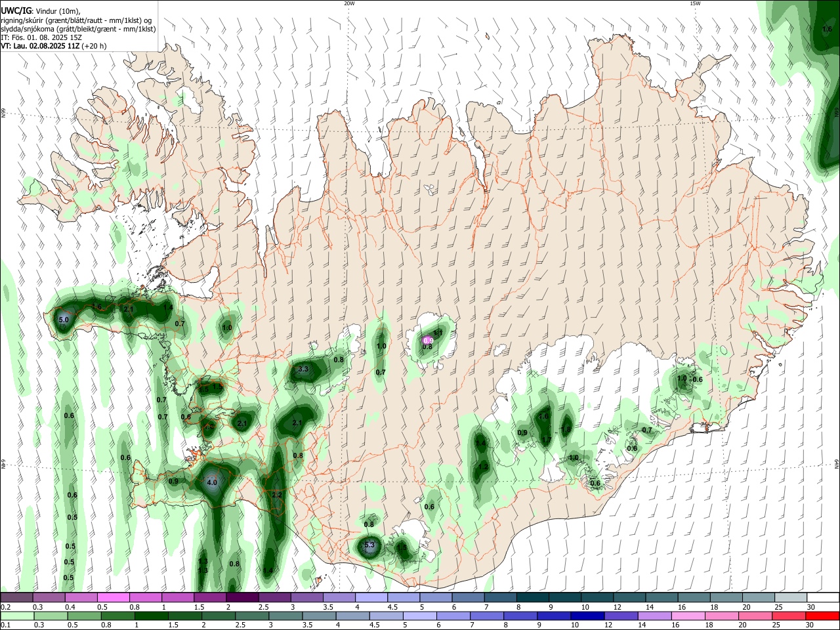Click the 5.3 rainfall value on the map
Viewport: 840px width, 630px height.
(369, 545)
